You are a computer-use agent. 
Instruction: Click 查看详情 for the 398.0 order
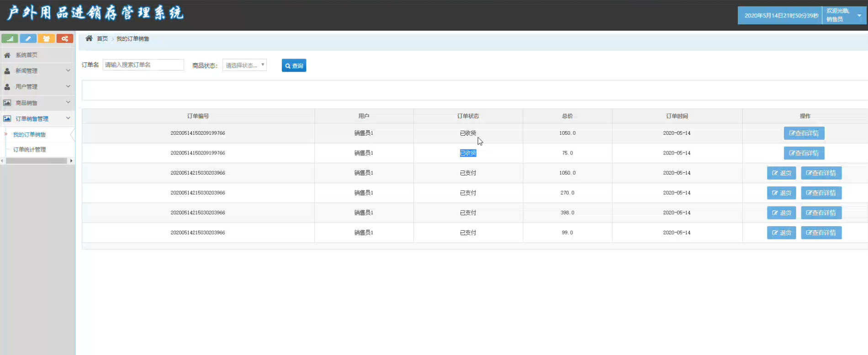coord(821,213)
